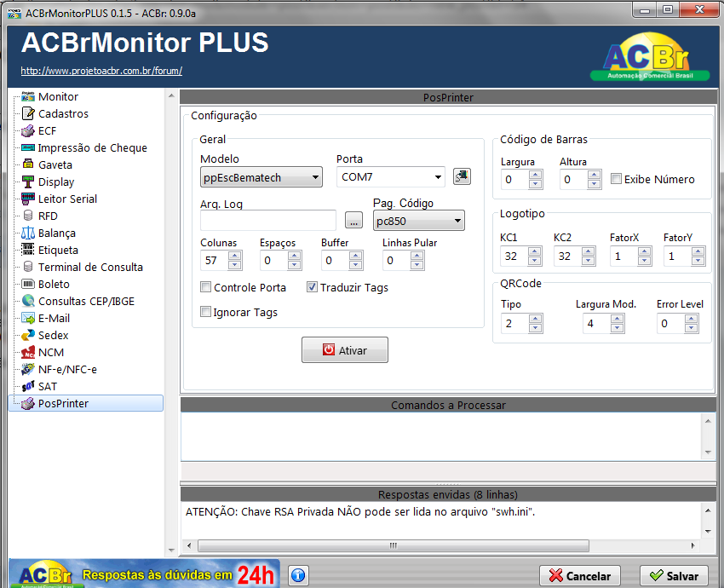Click the Colunas value field
The image size is (724, 588).
click(x=215, y=261)
